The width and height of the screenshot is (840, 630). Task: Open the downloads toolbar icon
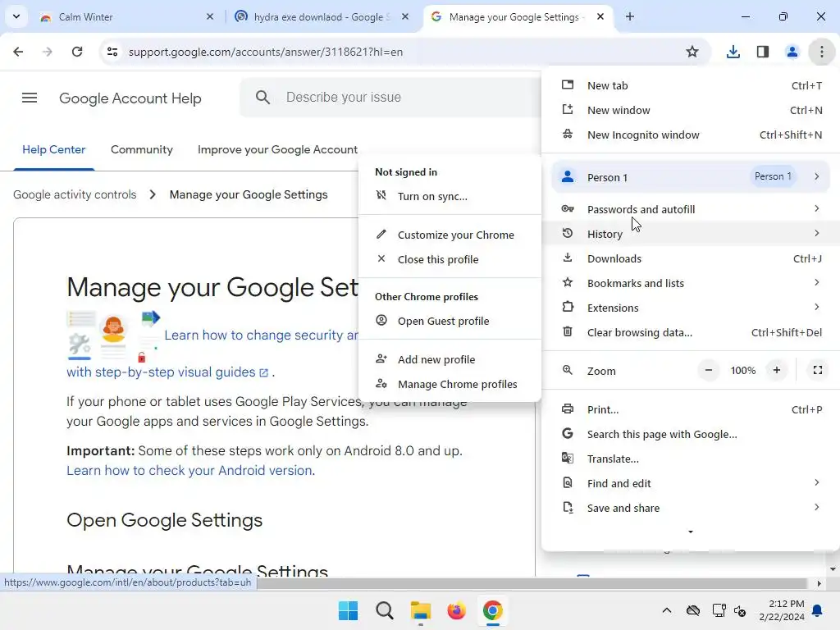733,52
